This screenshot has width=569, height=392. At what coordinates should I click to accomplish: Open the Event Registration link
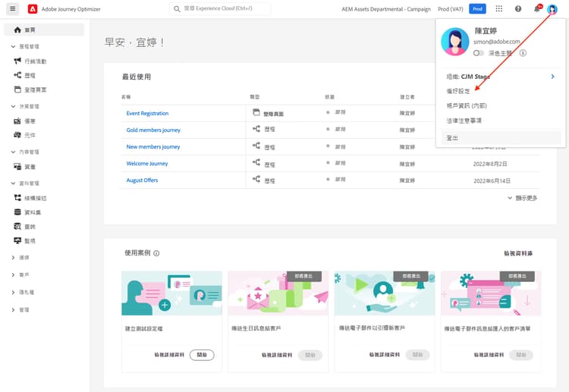pyautogui.click(x=147, y=113)
